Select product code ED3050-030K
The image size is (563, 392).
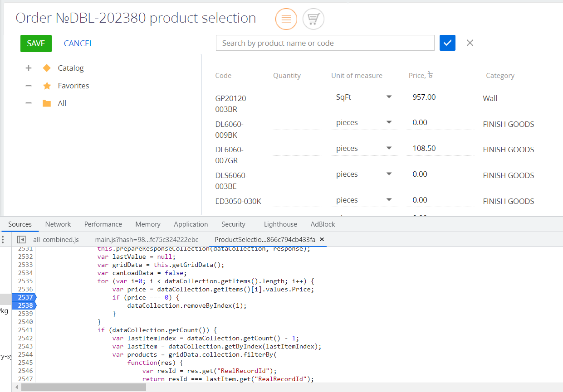(x=238, y=201)
